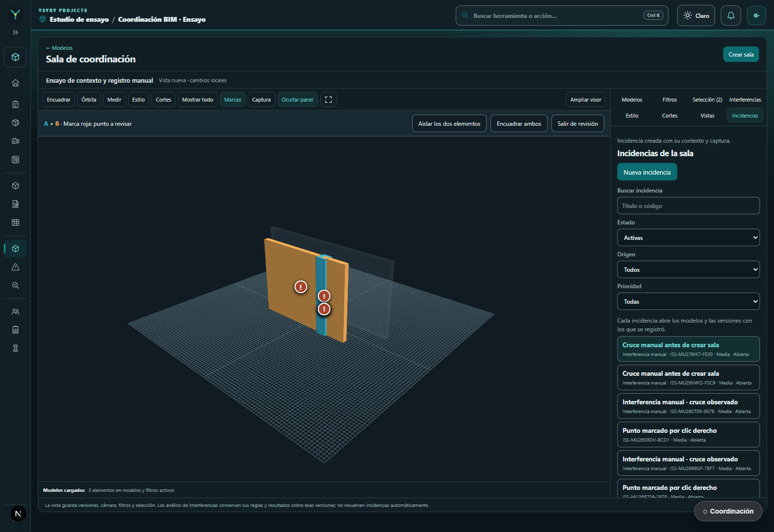Open the users group sidebar icon
This screenshot has height=532, width=774.
click(15, 312)
